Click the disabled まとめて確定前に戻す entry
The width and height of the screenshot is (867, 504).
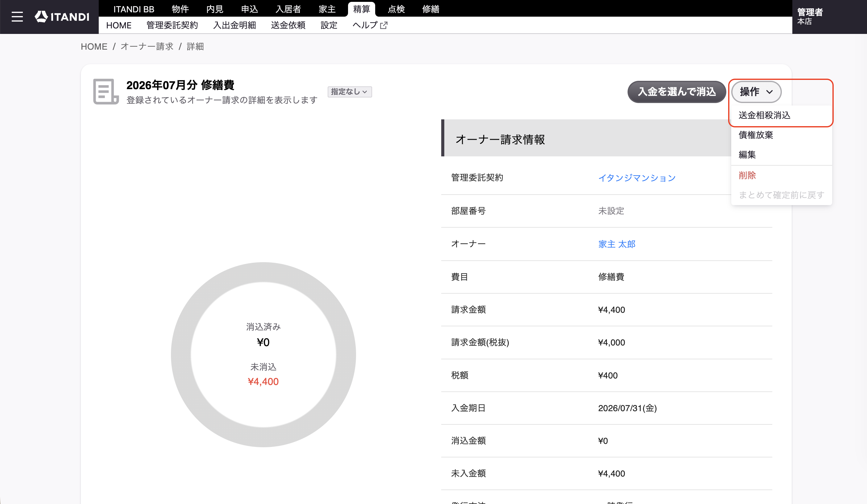click(x=781, y=195)
